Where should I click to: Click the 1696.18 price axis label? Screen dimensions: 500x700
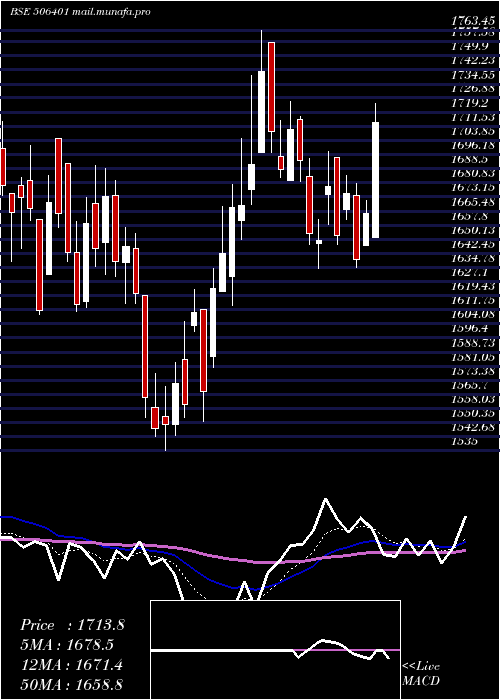click(x=473, y=146)
